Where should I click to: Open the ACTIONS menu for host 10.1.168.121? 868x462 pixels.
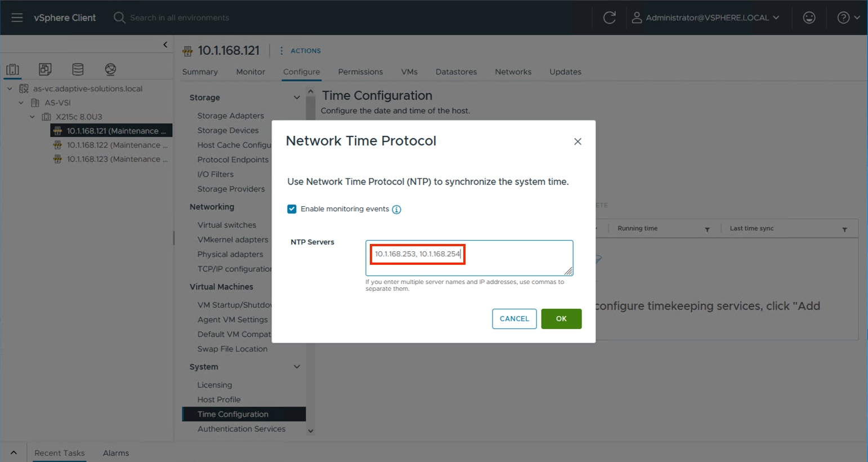point(306,51)
